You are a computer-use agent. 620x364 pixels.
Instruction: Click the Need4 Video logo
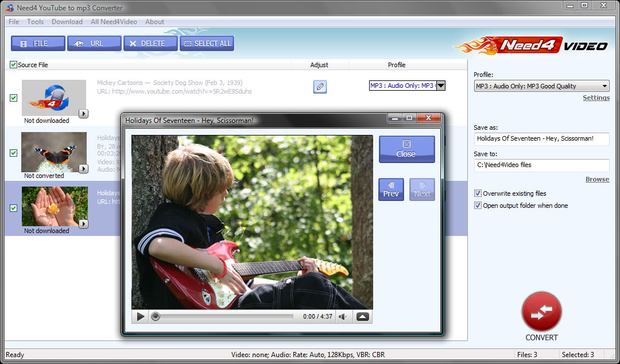530,45
